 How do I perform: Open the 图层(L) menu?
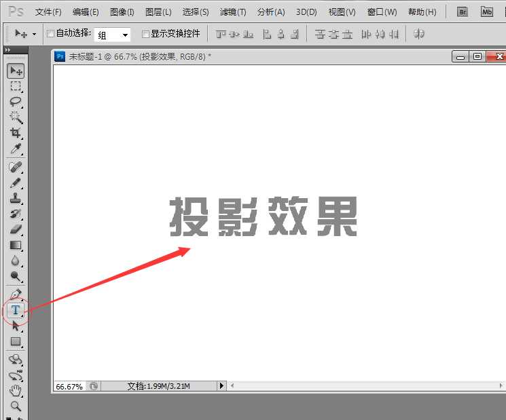158,12
